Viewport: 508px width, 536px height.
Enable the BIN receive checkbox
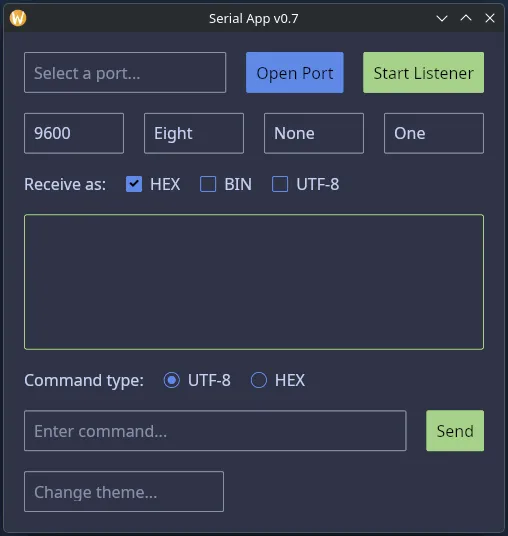tap(208, 184)
